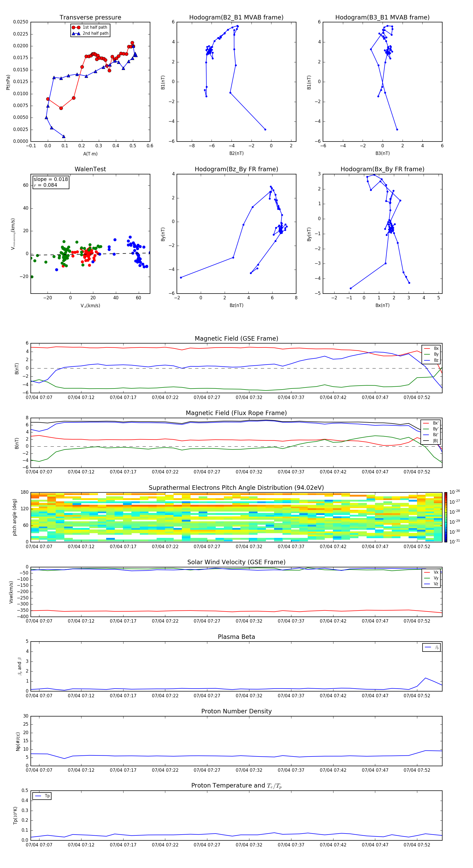Click the "Bx(nT)" x-axis label
473x868 pixels.
click(382, 305)
